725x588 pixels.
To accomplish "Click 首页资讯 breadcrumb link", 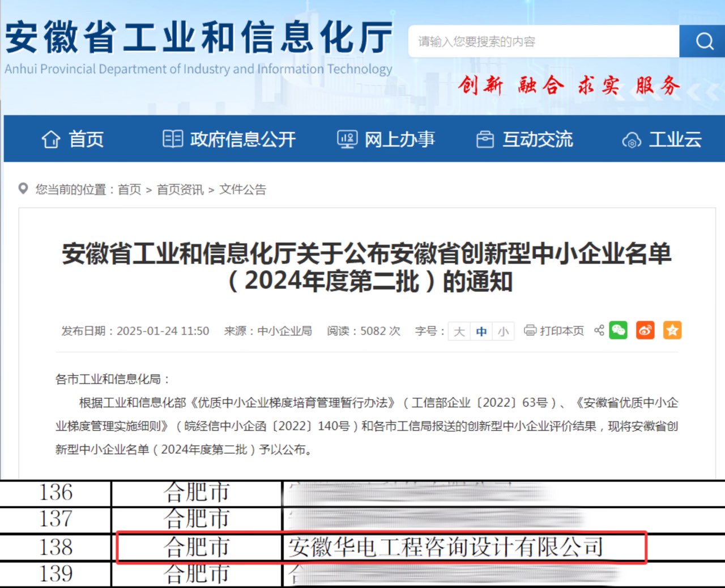I will [x=180, y=190].
